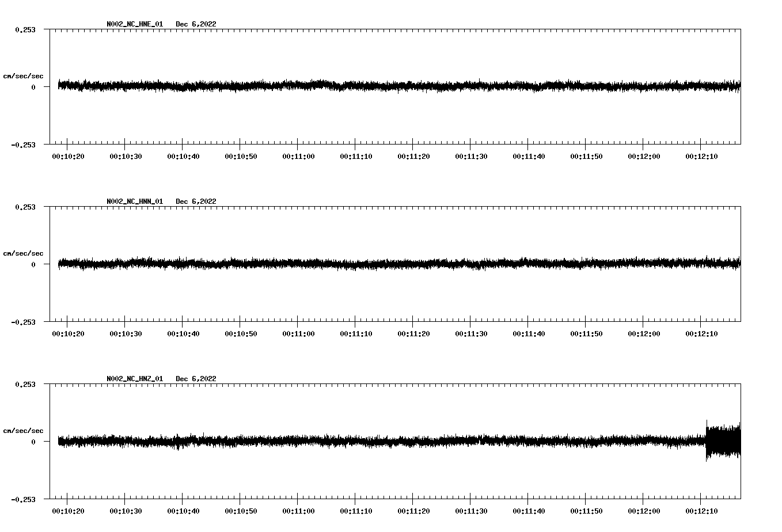
Task: Select the Dec 6,2022 date on top plot
Action: click(196, 24)
